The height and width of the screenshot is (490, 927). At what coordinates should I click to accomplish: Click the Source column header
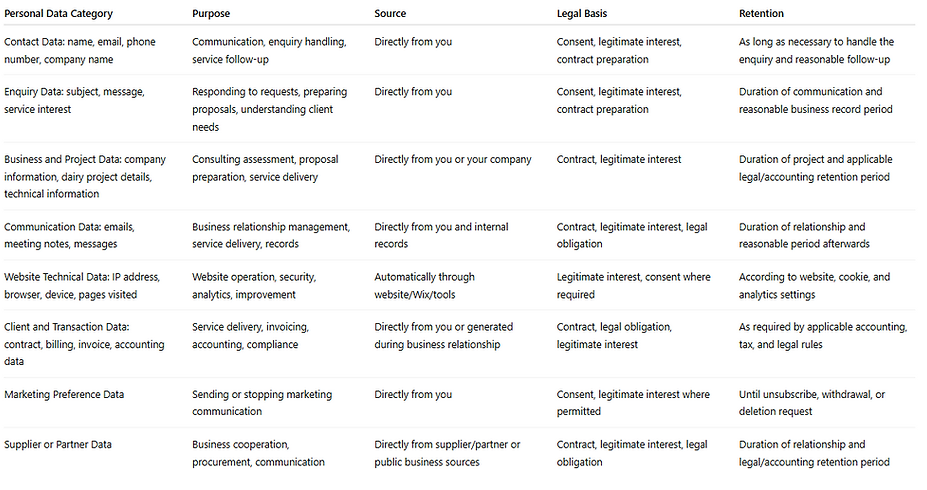click(390, 14)
